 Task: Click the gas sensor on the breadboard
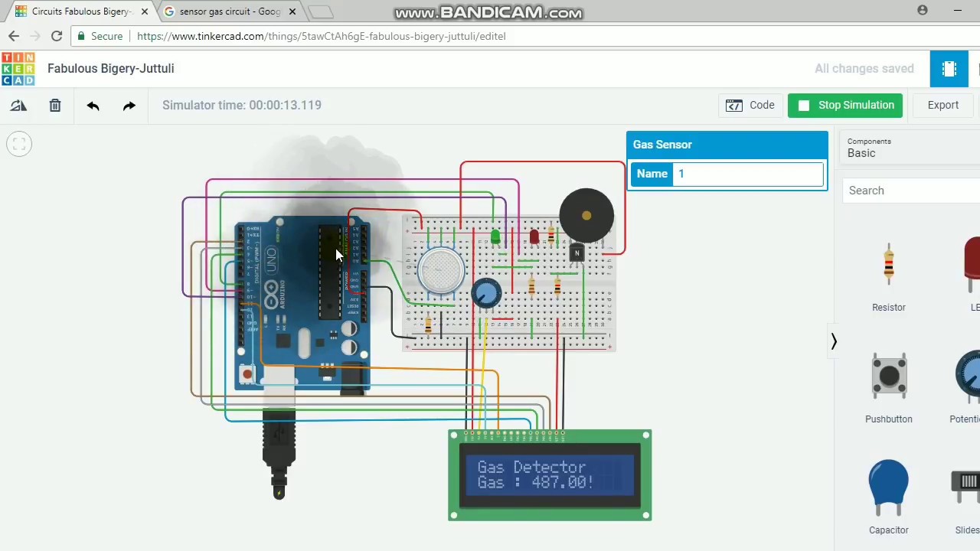pyautogui.click(x=441, y=269)
